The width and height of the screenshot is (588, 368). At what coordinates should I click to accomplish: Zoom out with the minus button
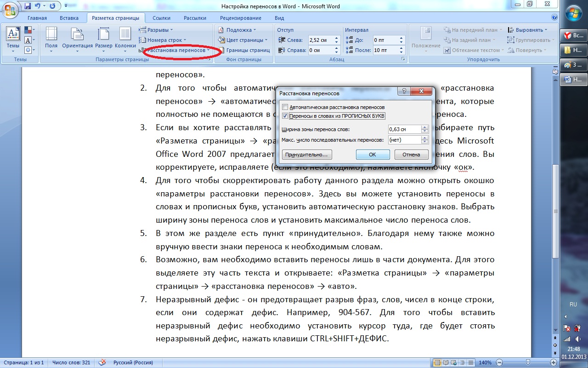pyautogui.click(x=499, y=363)
